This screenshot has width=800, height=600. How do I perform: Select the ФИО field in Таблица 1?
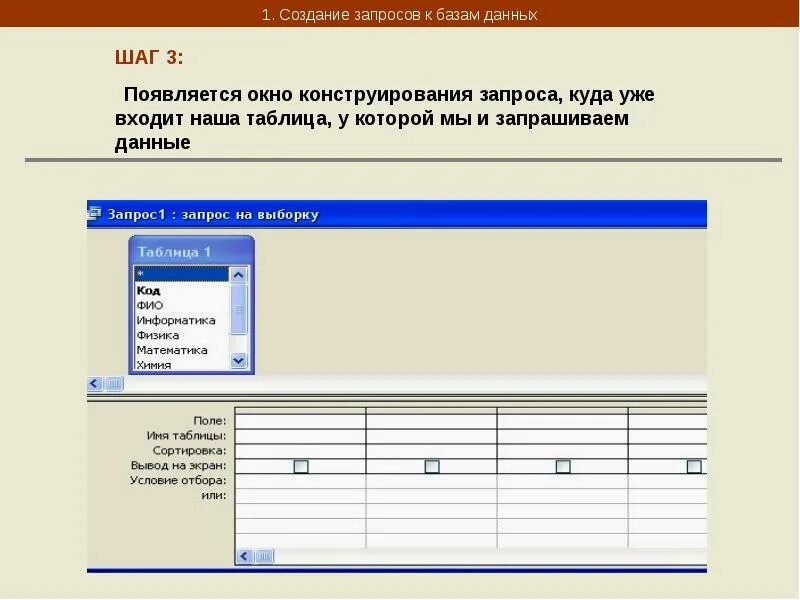point(150,306)
